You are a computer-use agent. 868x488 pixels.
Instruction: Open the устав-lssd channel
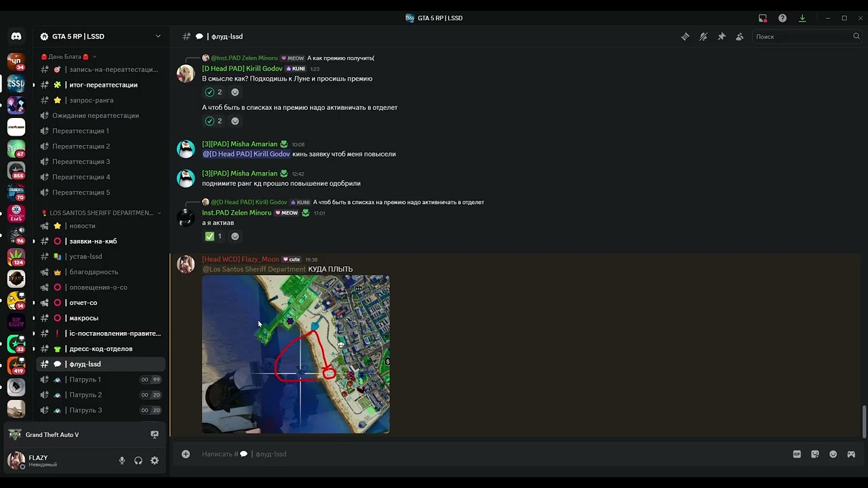(x=101, y=257)
